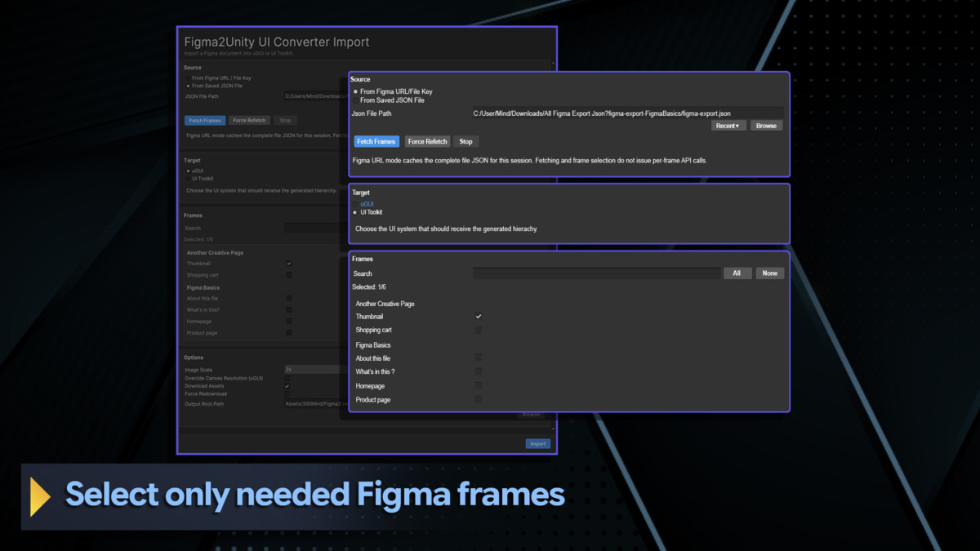Open the Recent dropdown in enlarged callout

click(x=728, y=126)
